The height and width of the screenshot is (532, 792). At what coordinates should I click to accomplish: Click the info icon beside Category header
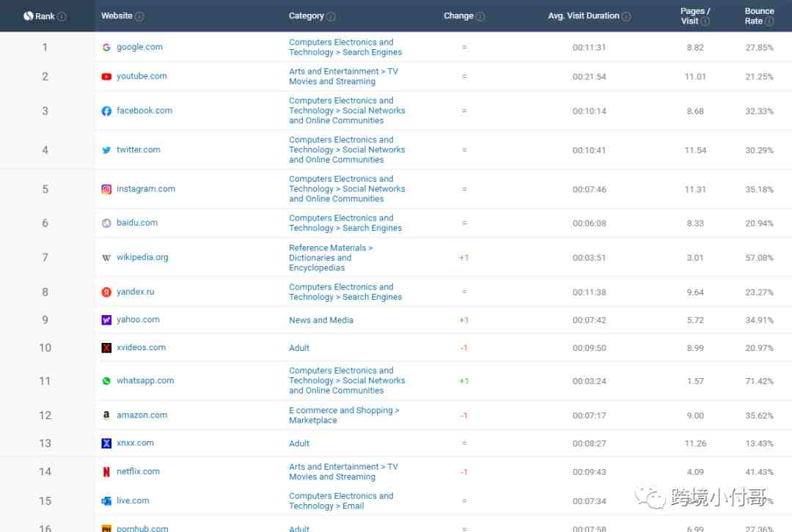[x=331, y=16]
